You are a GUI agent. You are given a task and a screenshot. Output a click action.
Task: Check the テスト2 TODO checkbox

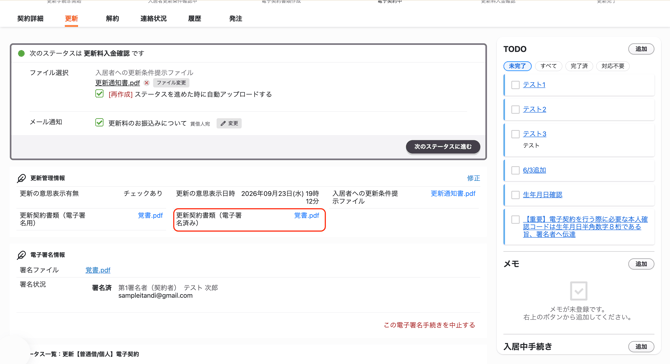pyautogui.click(x=515, y=110)
